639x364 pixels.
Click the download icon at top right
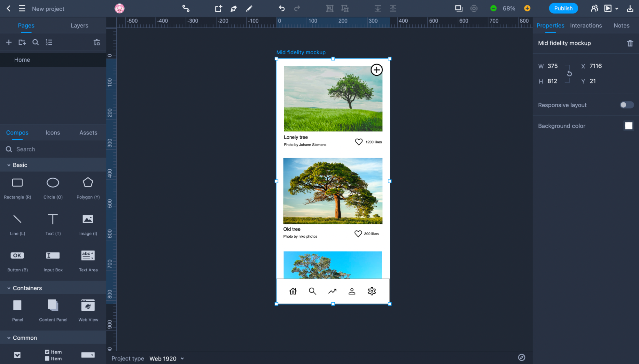[x=630, y=9]
